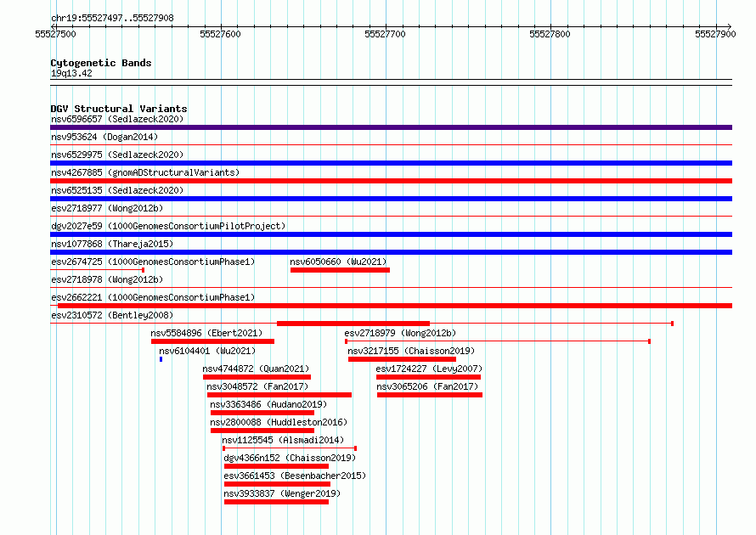Select the red bar under nsv4267885
This screenshot has width=756, height=535.
coord(391,181)
